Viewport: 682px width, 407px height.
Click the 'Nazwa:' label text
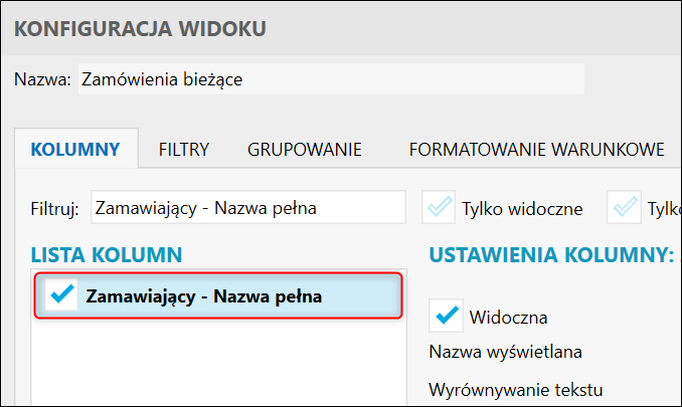pos(42,80)
